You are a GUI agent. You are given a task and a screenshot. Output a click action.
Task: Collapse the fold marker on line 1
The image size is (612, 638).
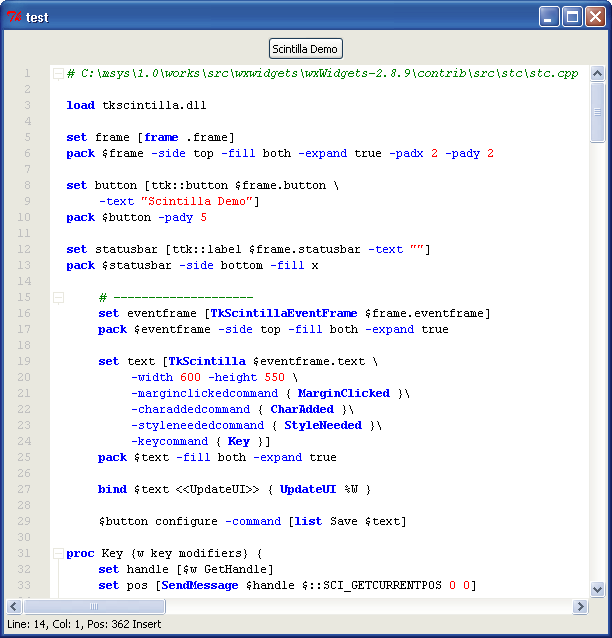[x=58, y=74]
